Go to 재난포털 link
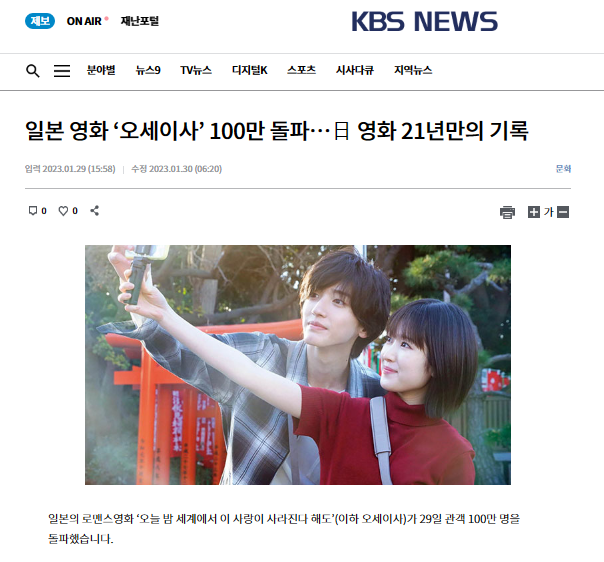Screen dimensions: 604x562 click(x=140, y=21)
